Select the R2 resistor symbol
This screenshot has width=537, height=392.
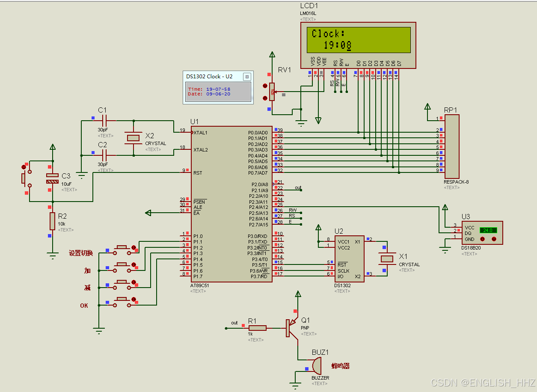point(53,221)
